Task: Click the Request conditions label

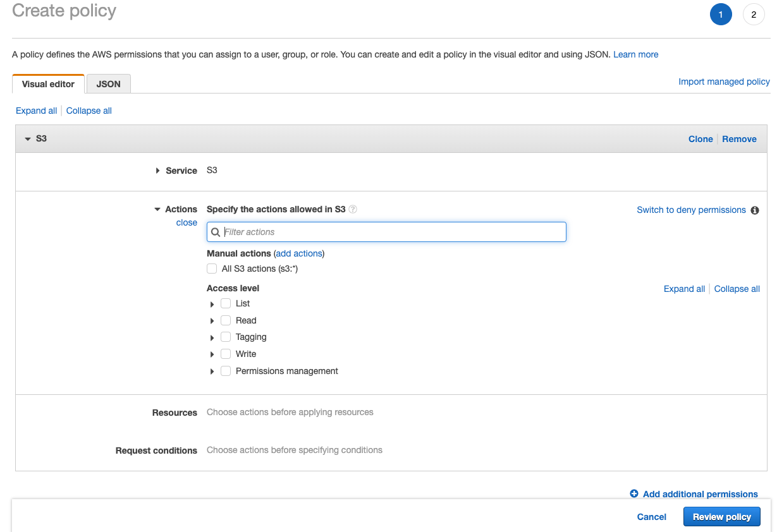Action: [156, 450]
